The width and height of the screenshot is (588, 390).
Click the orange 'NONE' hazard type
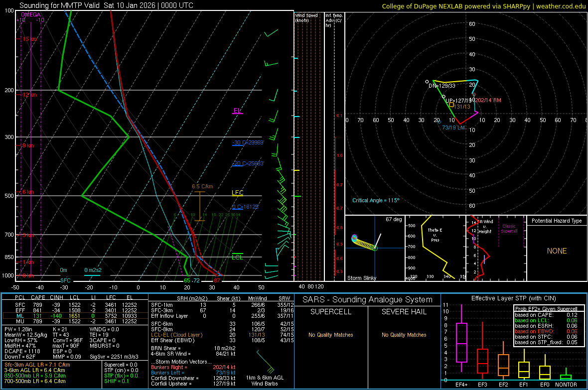tap(557, 251)
